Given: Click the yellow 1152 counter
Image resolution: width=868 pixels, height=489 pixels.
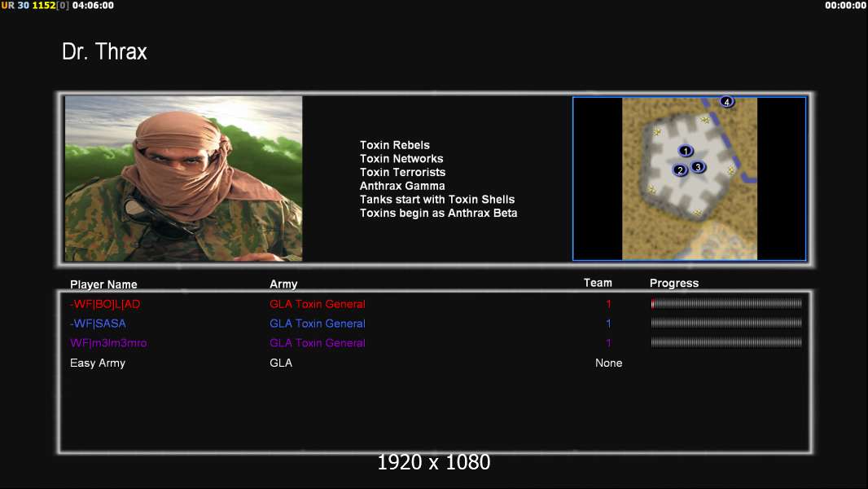Looking at the screenshot, I should pos(44,6).
